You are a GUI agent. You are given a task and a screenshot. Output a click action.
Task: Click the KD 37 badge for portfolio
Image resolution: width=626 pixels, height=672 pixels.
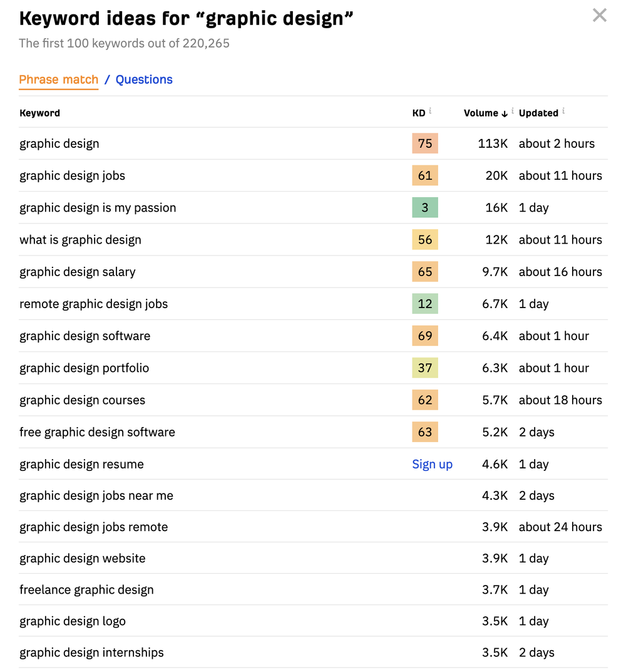click(x=425, y=368)
